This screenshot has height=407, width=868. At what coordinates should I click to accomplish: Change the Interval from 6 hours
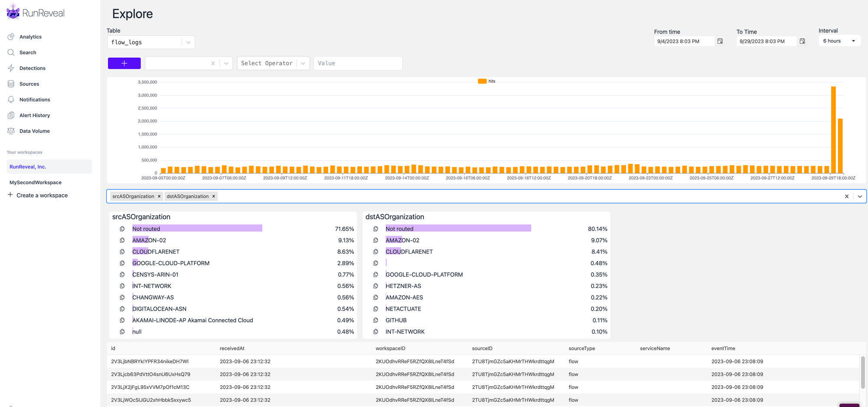(839, 40)
